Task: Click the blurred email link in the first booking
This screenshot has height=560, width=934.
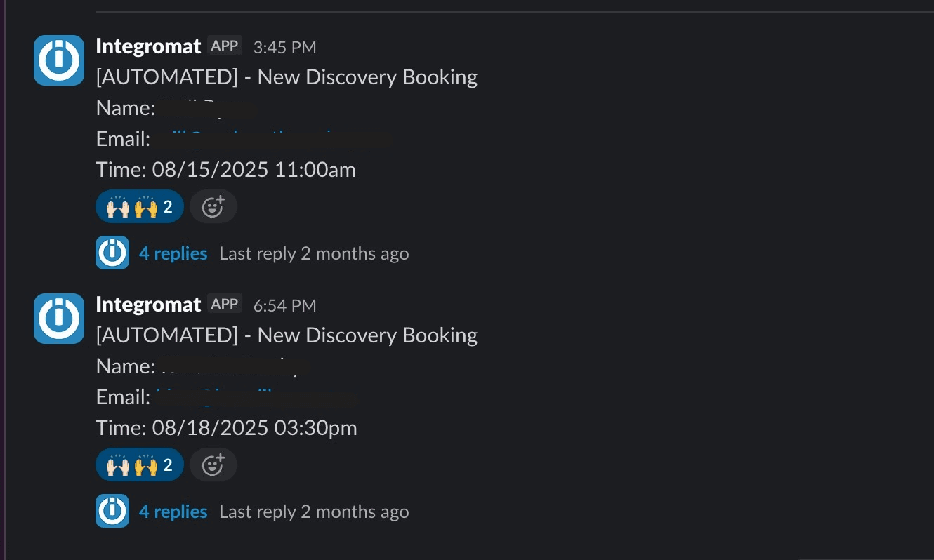Action: [x=271, y=139]
